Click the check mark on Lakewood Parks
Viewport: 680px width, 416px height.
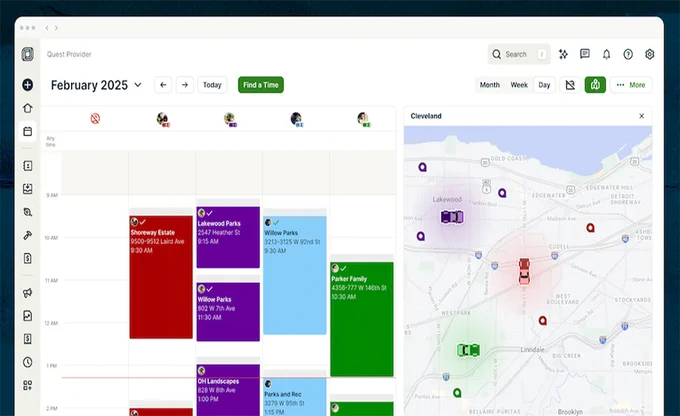tap(209, 213)
